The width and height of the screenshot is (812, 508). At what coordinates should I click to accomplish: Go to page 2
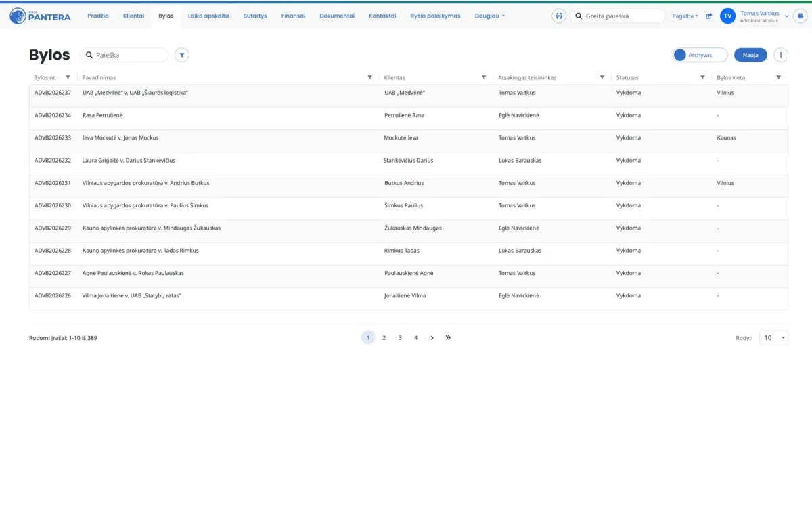(x=384, y=337)
